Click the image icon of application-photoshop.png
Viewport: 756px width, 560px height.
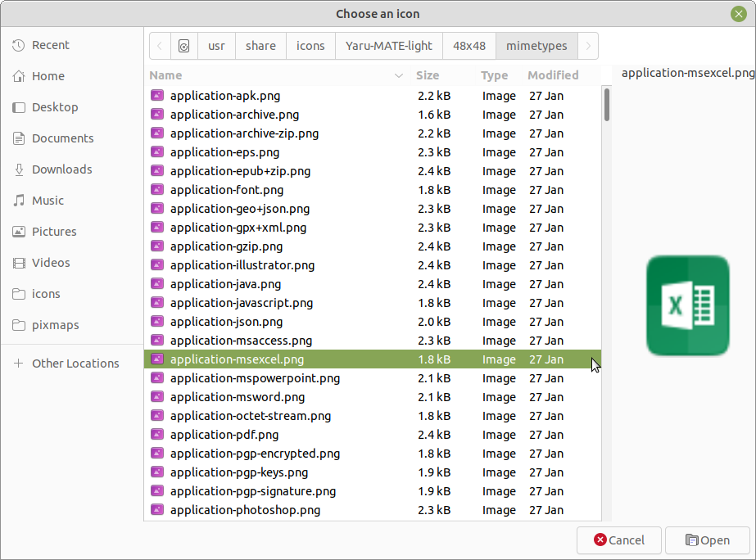click(x=157, y=509)
